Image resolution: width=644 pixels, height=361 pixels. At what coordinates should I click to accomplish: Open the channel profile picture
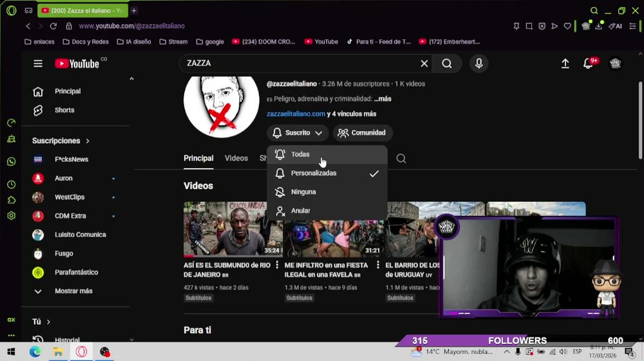point(221,102)
